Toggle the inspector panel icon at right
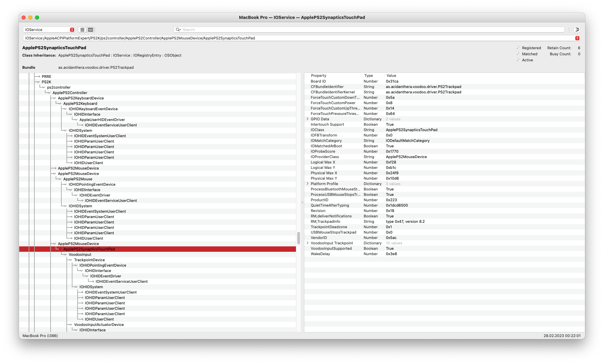This screenshot has height=364, width=604. pos(577,30)
